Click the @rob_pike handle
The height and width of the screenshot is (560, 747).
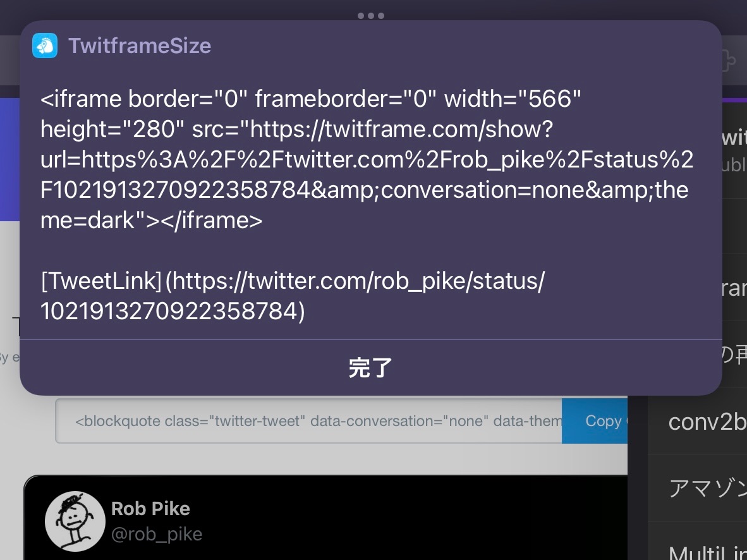click(157, 534)
